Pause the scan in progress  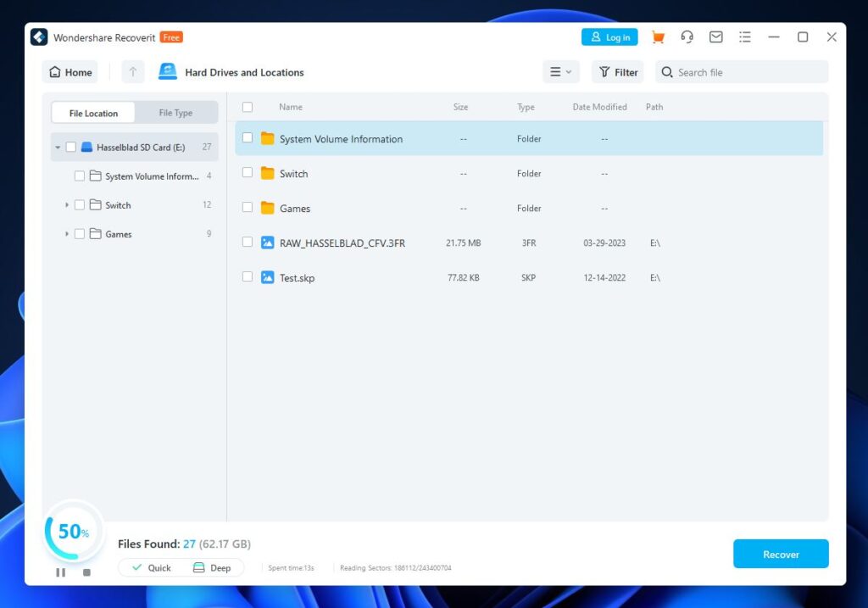pos(60,572)
